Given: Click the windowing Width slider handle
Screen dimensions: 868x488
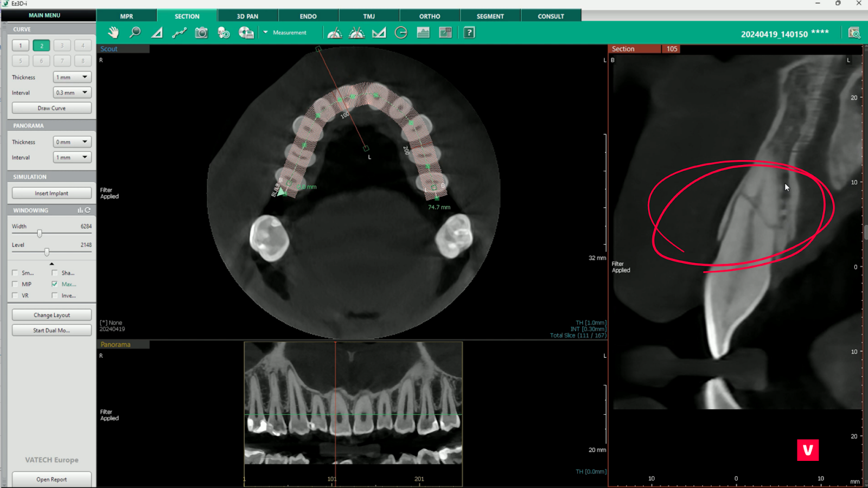Looking at the screenshot, I should point(40,234).
